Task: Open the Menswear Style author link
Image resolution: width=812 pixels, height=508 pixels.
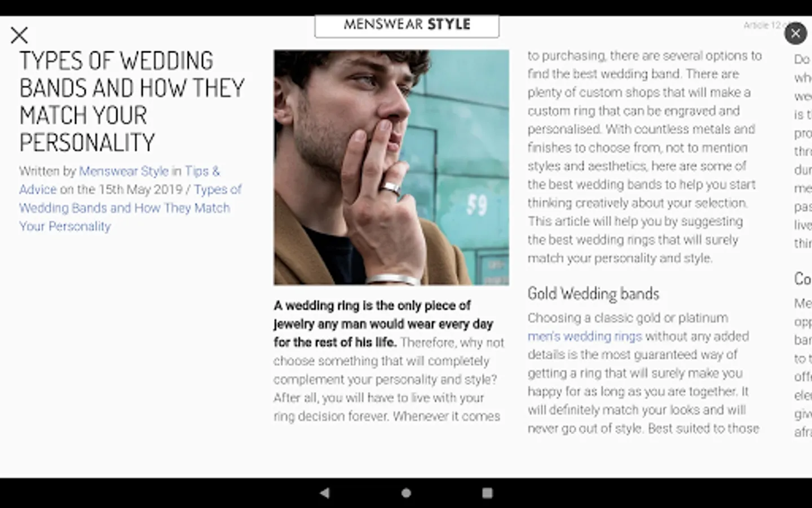Action: coord(123,171)
